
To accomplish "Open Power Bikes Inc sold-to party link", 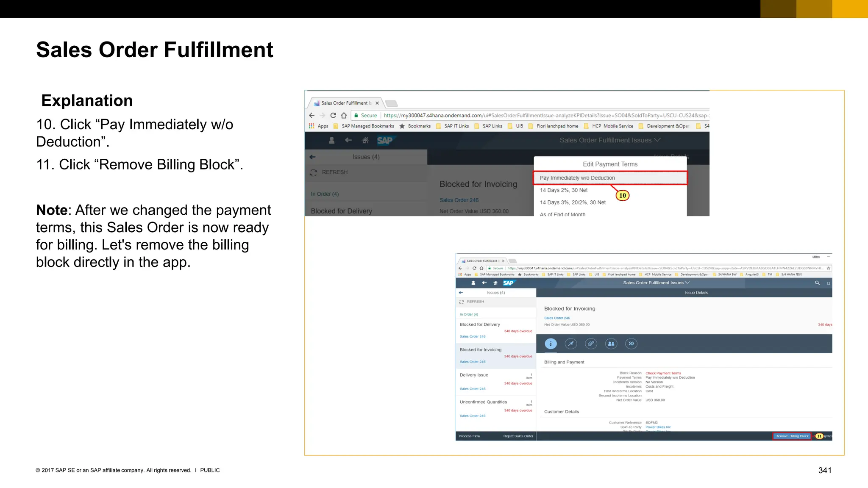I will [x=658, y=427].
